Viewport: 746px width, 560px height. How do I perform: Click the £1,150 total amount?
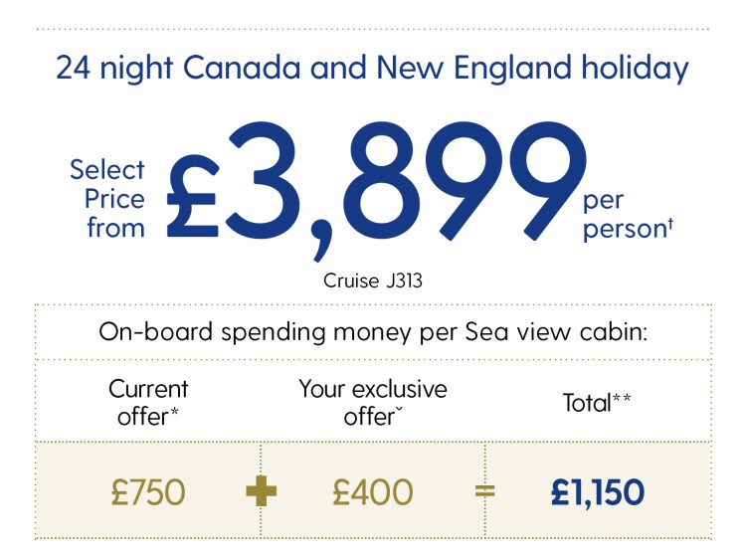coord(598,492)
